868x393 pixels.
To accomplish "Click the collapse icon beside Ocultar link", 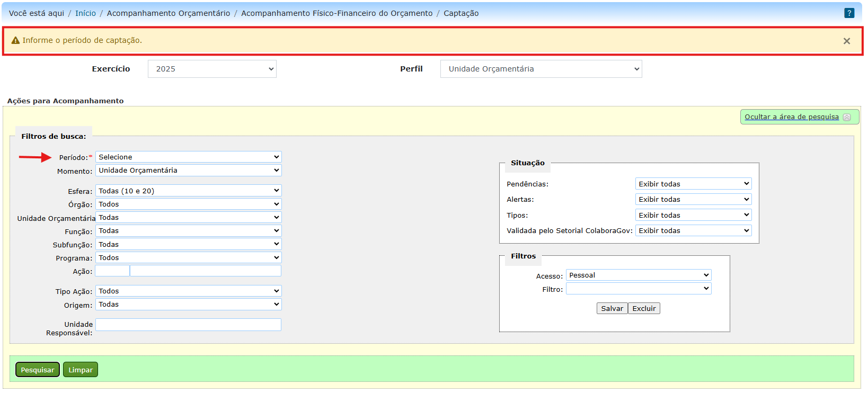I will [x=847, y=118].
